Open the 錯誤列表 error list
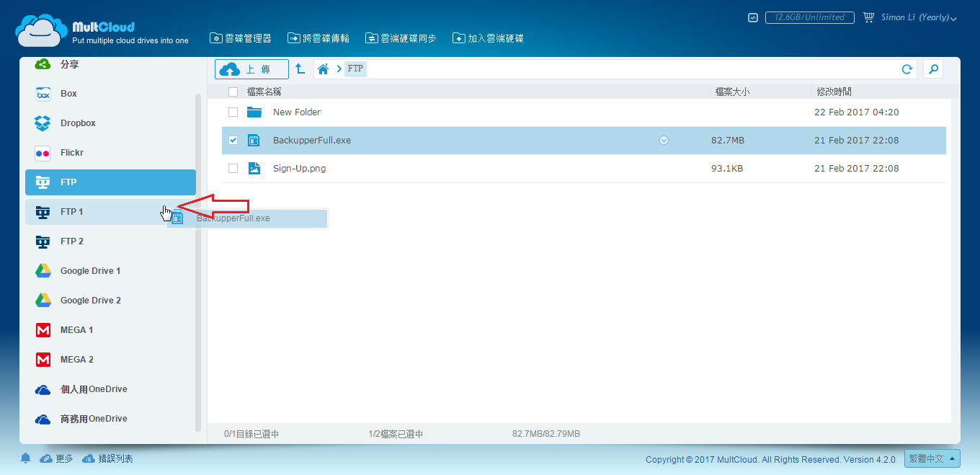980x475 pixels. (107, 458)
